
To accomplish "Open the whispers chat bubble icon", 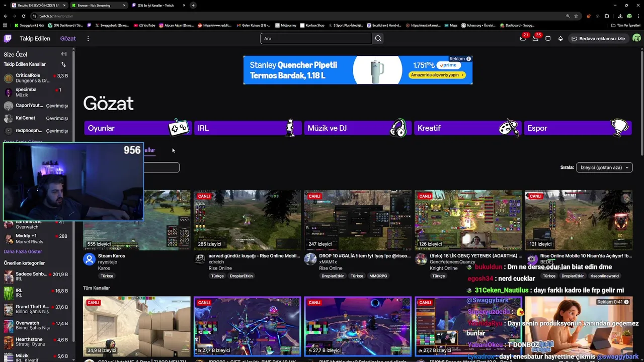I will tap(548, 38).
